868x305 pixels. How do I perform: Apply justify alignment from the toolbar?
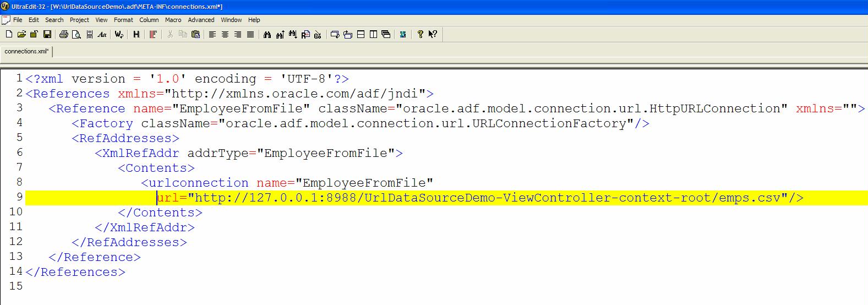point(250,34)
